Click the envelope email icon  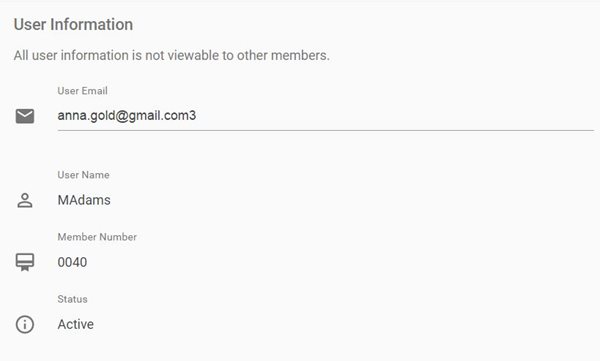[25, 116]
